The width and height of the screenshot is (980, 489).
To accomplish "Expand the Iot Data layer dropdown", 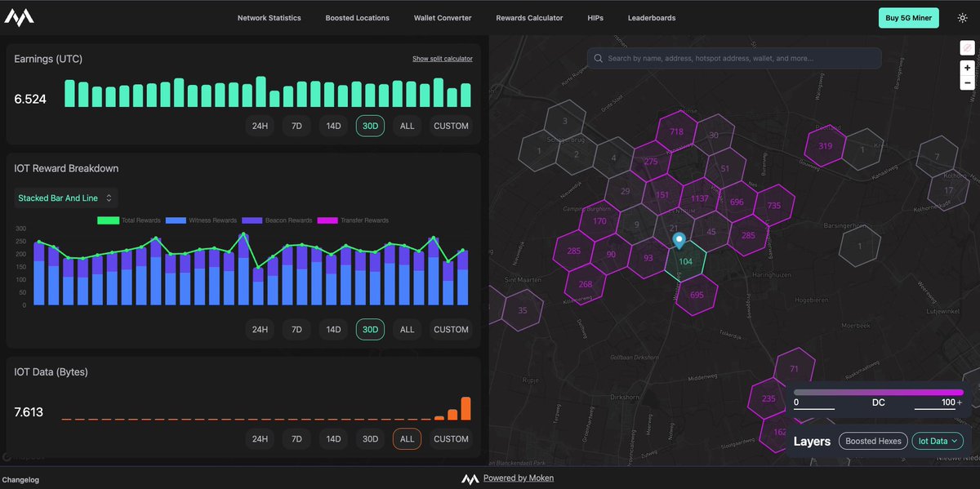I will click(938, 441).
